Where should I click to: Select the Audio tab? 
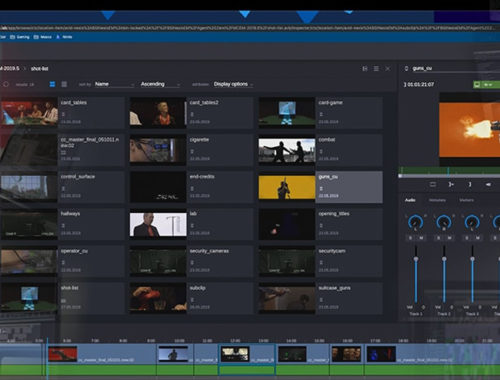[410, 200]
